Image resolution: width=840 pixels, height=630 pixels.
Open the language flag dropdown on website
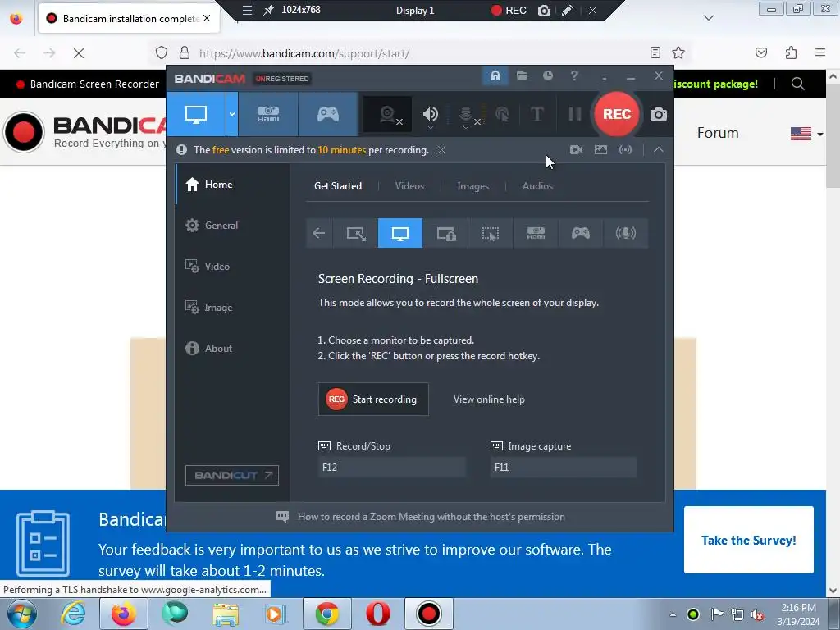pos(807,134)
